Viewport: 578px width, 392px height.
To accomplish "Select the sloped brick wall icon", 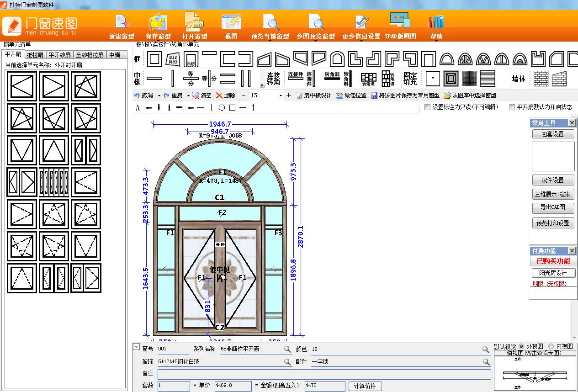I will click(x=559, y=79).
